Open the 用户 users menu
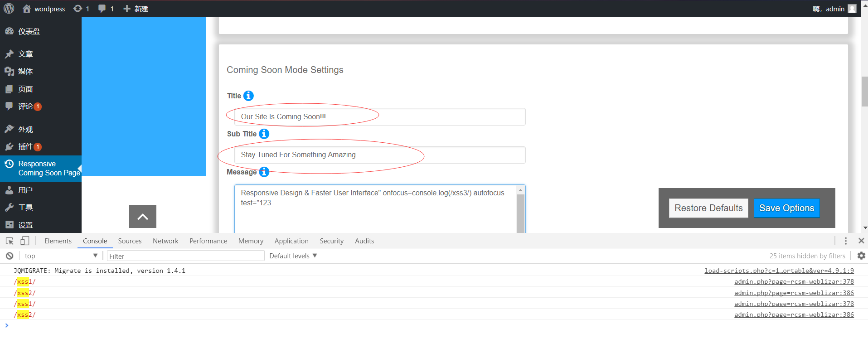This screenshot has width=868, height=363. click(41, 190)
